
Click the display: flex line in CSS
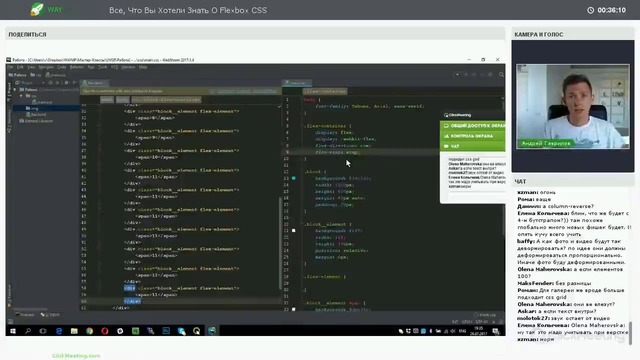[x=334, y=133]
